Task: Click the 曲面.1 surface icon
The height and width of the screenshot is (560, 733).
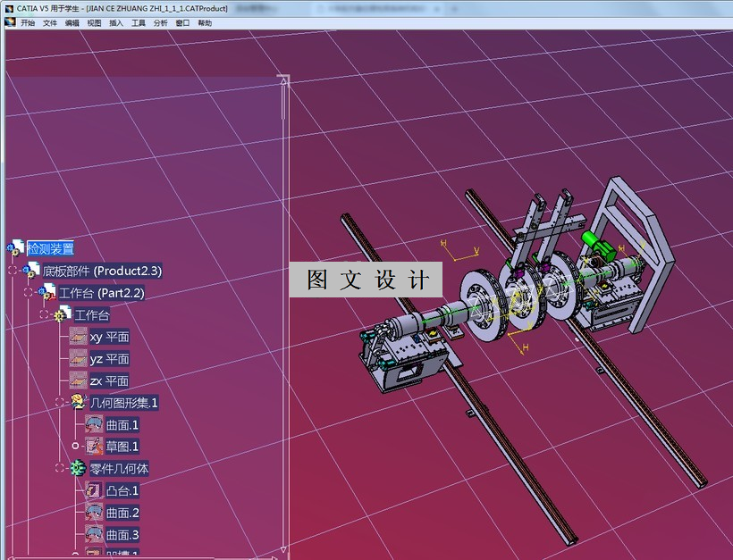Action: point(94,424)
